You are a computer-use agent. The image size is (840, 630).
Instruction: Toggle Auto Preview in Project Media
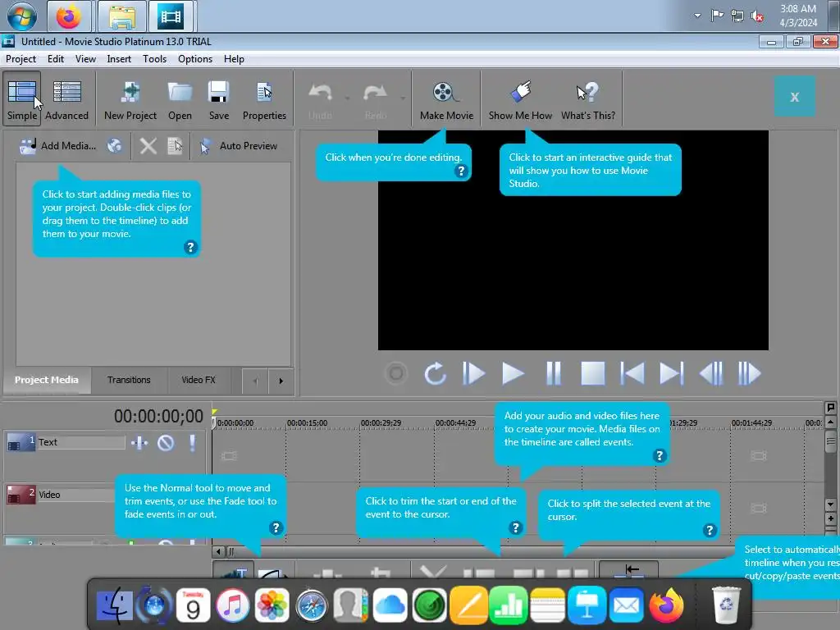239,146
